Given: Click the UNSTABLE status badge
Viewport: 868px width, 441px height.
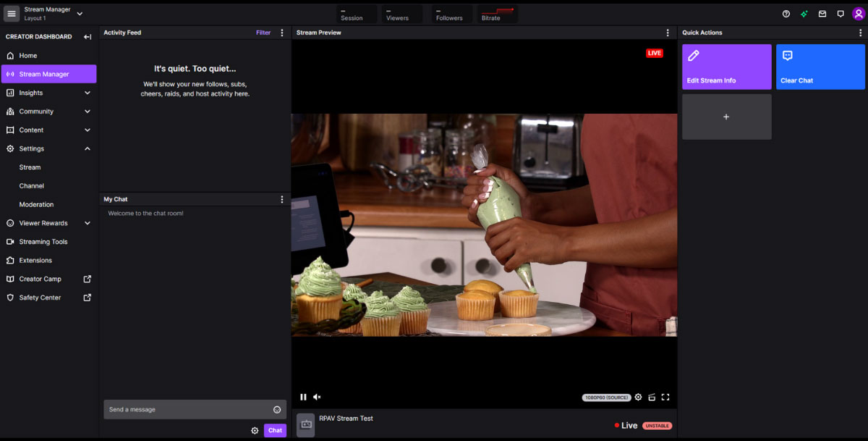Looking at the screenshot, I should (658, 426).
